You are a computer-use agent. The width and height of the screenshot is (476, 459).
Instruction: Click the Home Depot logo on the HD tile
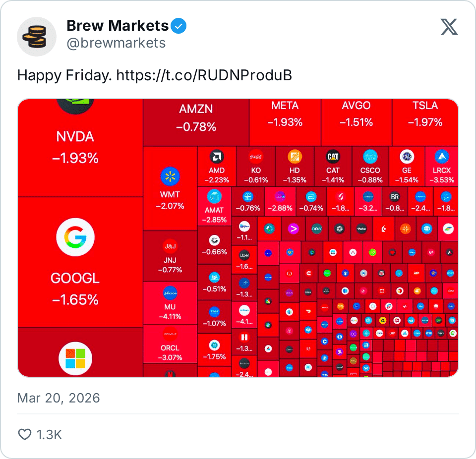[296, 156]
